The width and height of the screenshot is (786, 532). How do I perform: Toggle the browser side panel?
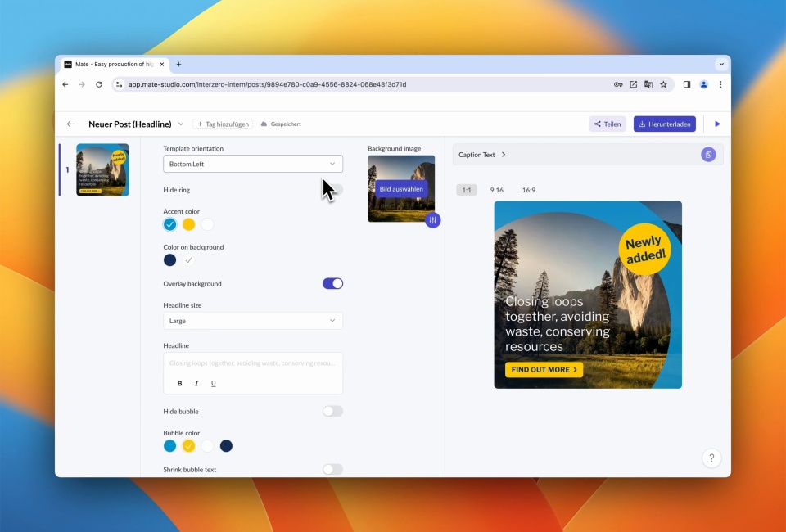point(687,84)
